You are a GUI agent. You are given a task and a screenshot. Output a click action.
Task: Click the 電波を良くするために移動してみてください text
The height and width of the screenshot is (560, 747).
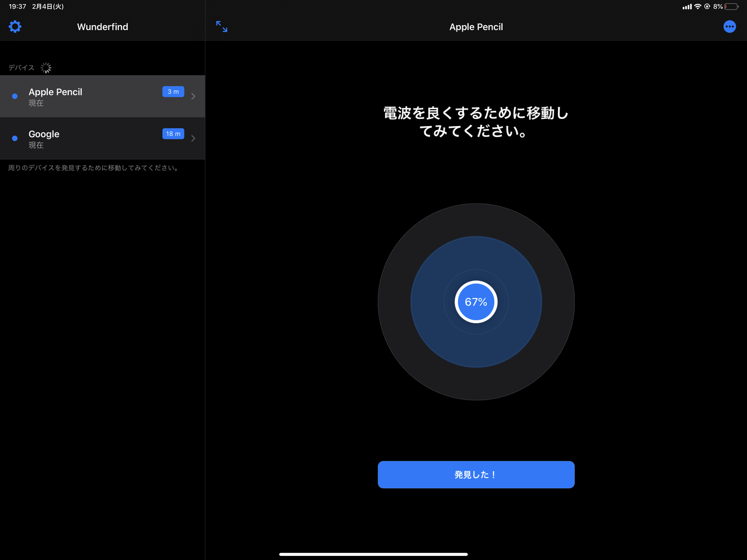pyautogui.click(x=476, y=122)
